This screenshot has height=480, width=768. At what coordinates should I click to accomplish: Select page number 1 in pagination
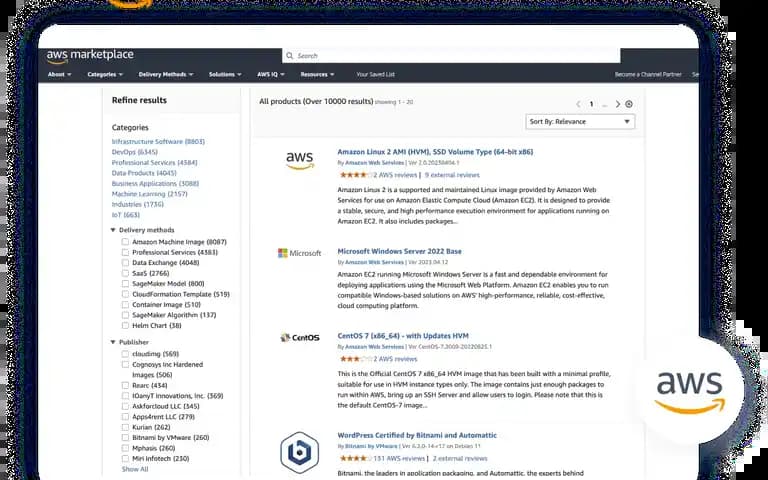pyautogui.click(x=591, y=104)
